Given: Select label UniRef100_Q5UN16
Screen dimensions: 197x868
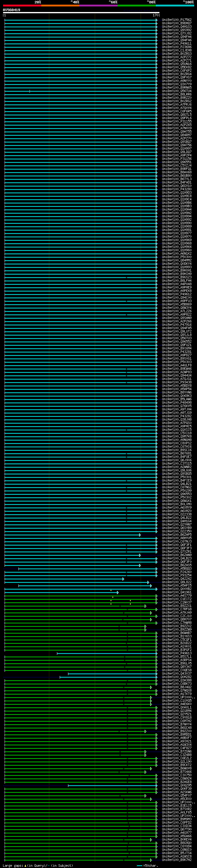Looking at the screenshot, I should pos(176,64).
